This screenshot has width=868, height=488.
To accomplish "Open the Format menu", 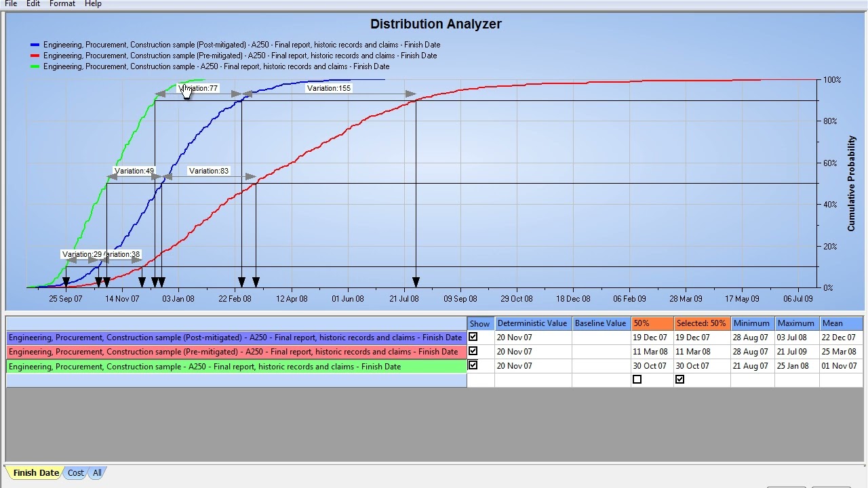I will 62,3.
